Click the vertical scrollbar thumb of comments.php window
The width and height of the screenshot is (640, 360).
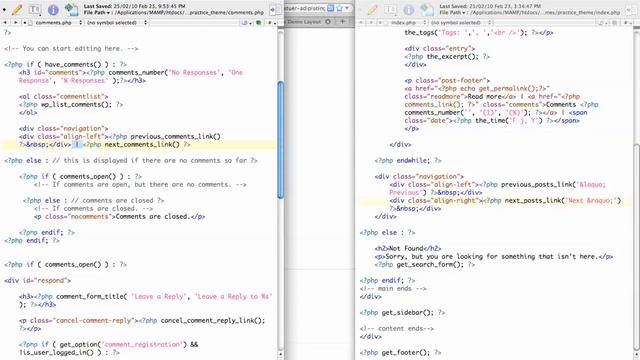pos(280,140)
